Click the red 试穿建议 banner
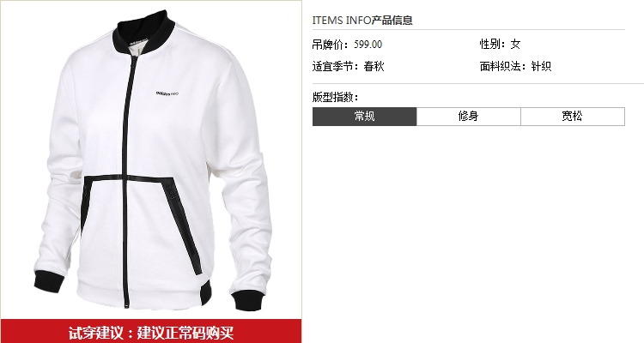 151,332
